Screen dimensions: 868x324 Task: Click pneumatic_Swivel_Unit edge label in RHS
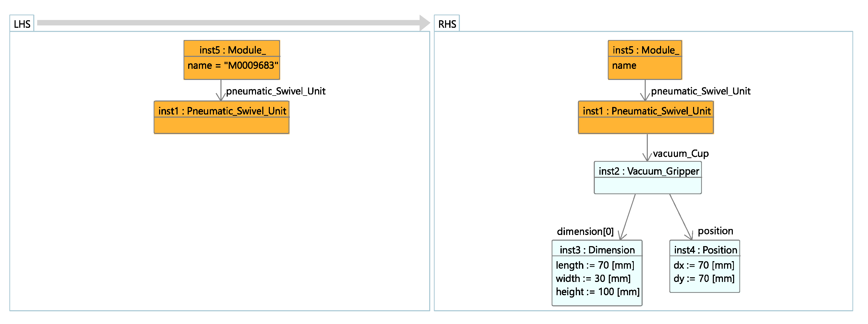click(700, 91)
